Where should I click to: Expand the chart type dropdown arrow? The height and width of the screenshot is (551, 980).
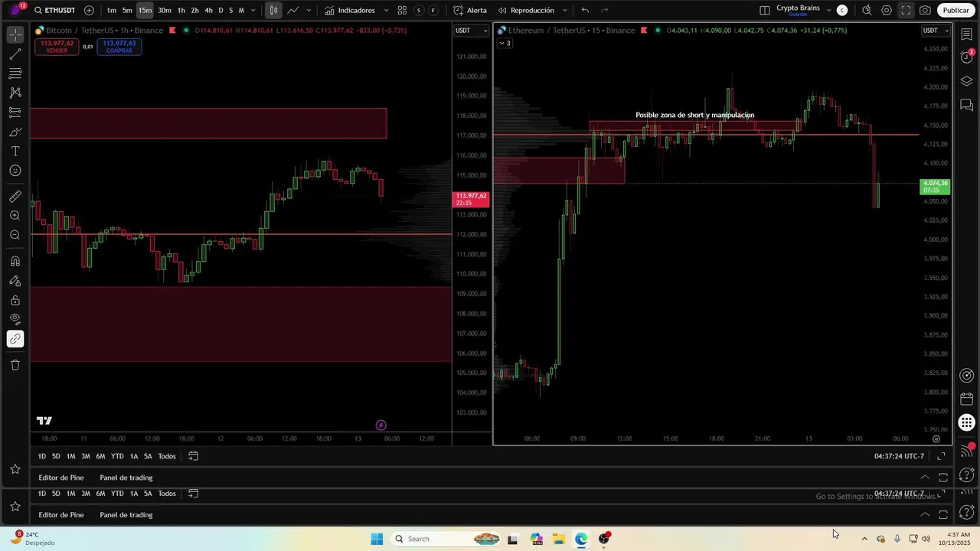coord(309,10)
